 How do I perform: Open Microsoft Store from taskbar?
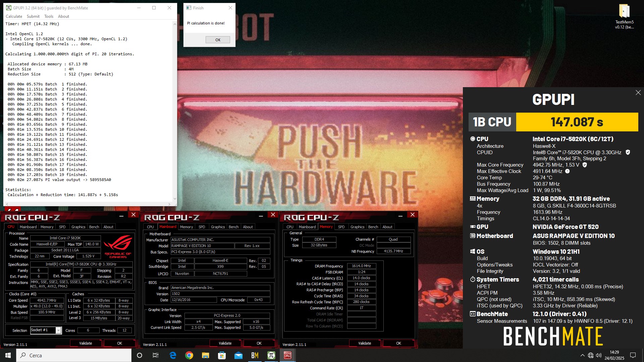coord(222,355)
